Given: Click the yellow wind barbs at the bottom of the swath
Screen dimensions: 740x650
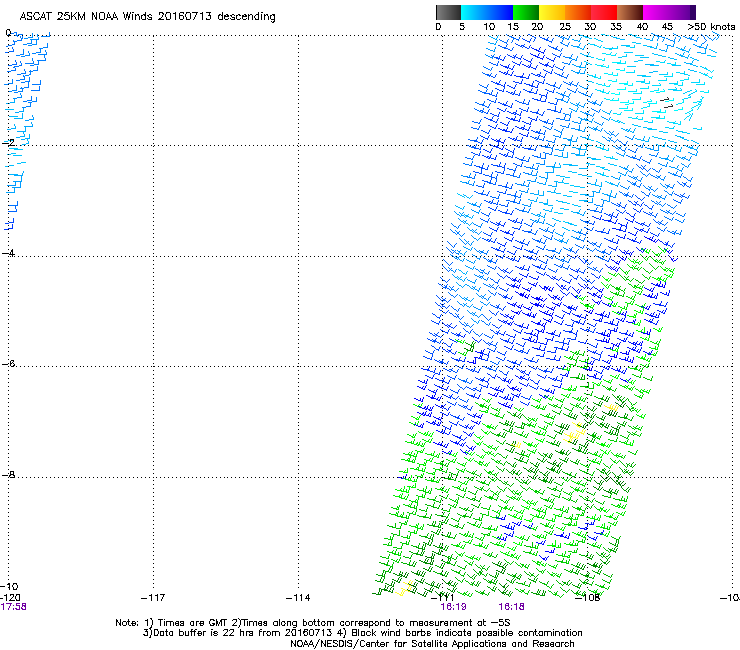Looking at the screenshot, I should pyautogui.click(x=404, y=589).
